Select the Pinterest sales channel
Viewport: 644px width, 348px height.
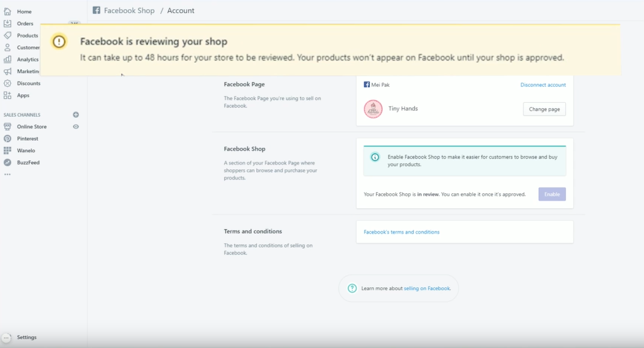coord(27,138)
